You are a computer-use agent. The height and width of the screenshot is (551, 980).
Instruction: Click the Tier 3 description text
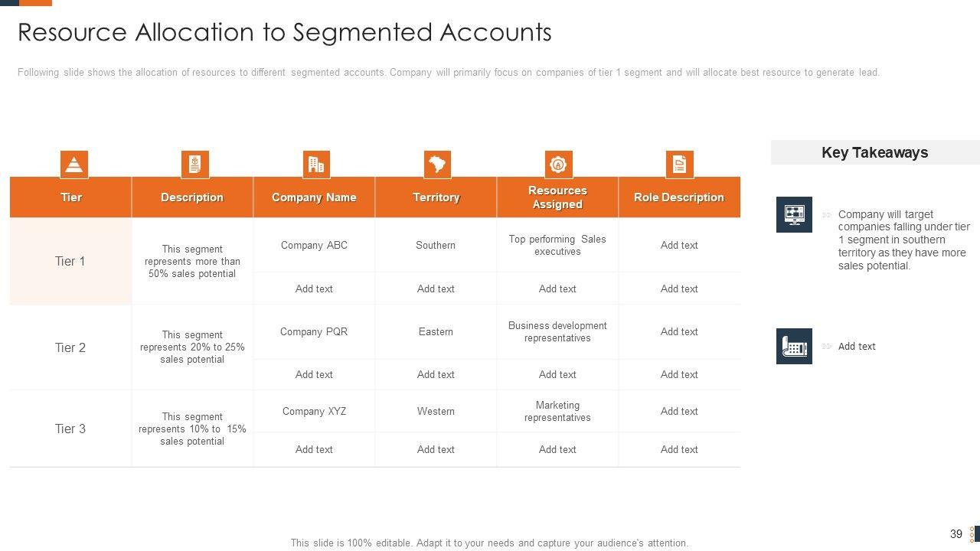[192, 429]
